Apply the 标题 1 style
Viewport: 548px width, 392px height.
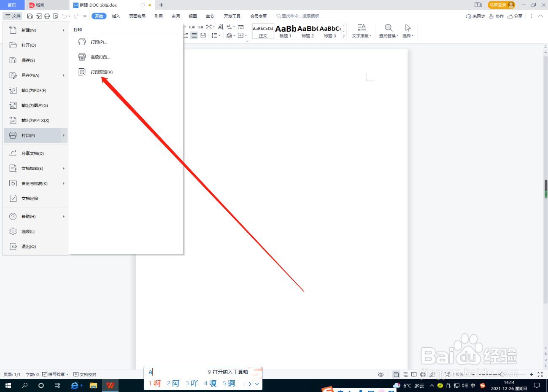tap(286, 31)
